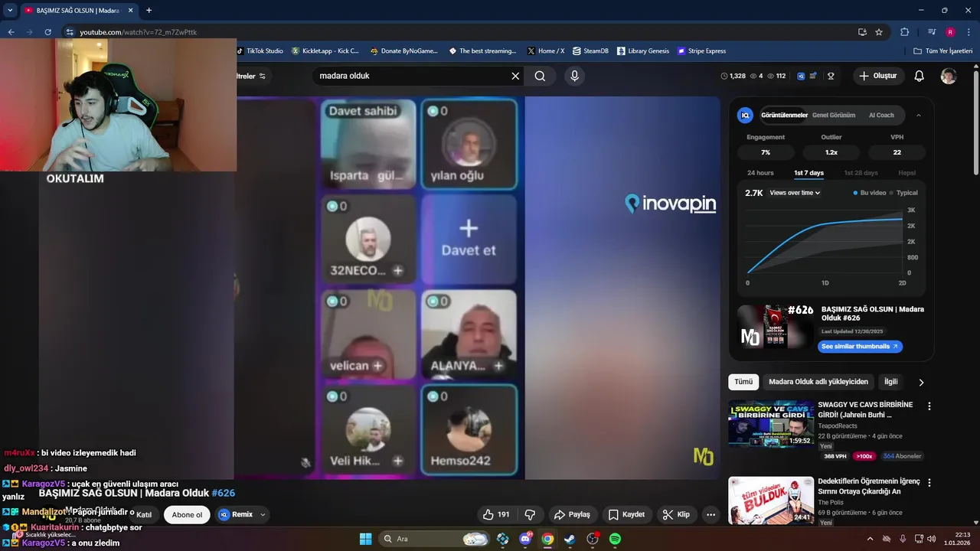This screenshot has height=551, width=980.
Task: Open Spotify from the taskbar
Action: pyautogui.click(x=615, y=539)
